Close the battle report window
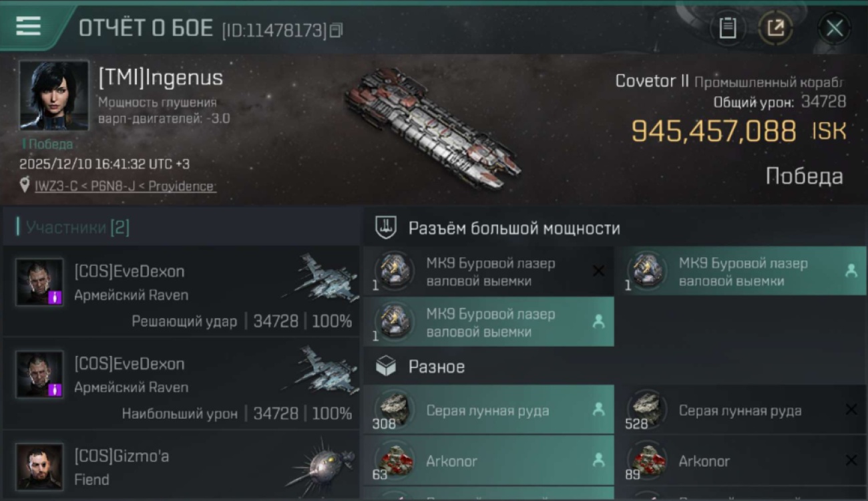Screen dimensions: 868x501 click(x=834, y=29)
